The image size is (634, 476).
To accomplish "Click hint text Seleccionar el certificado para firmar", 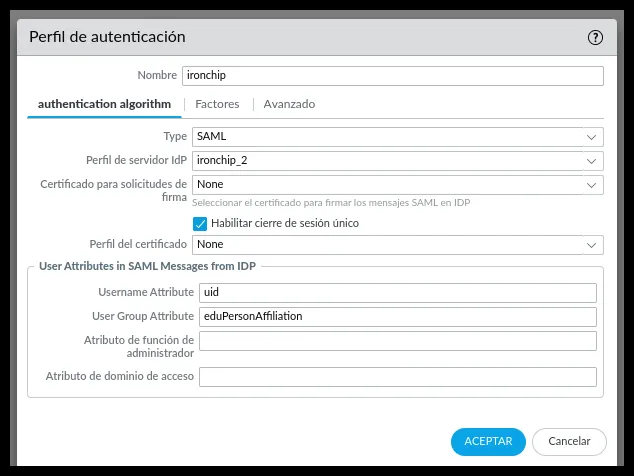I will tap(331, 203).
